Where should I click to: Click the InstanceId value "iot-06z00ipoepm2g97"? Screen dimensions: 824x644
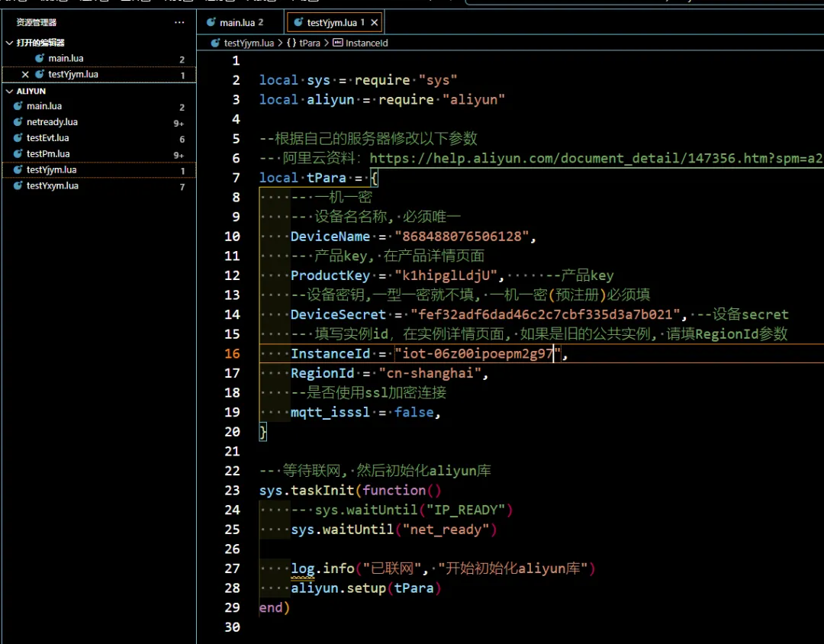coord(478,353)
